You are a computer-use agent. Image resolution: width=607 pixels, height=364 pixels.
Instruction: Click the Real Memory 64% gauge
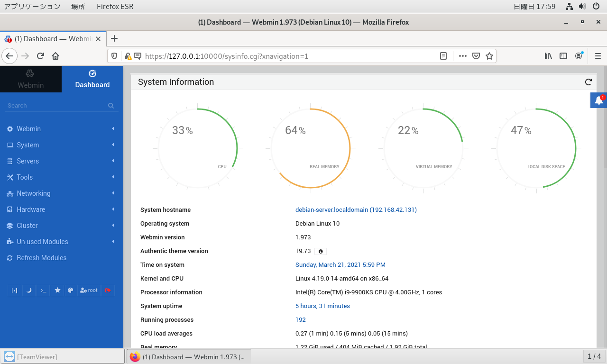click(x=311, y=148)
